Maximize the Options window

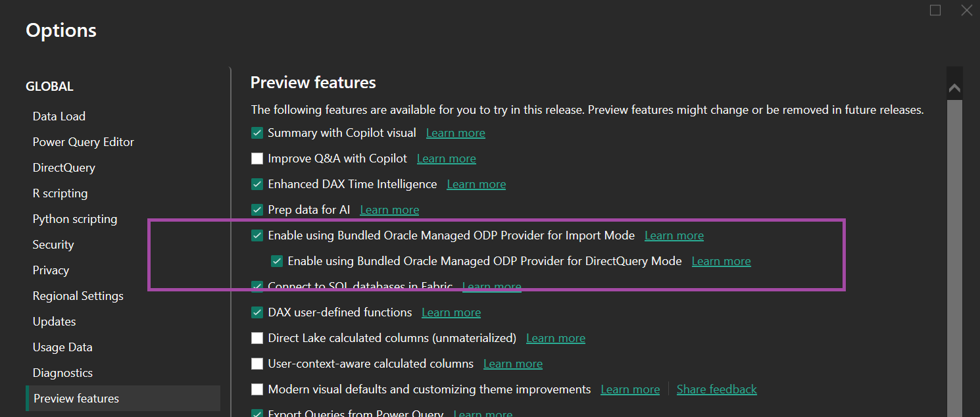tap(935, 11)
